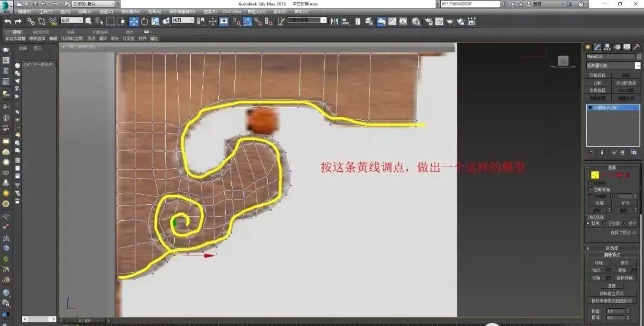644x326 pixels.
Task: Click Pin Stack icon below modifier stack
Action: [x=592, y=152]
